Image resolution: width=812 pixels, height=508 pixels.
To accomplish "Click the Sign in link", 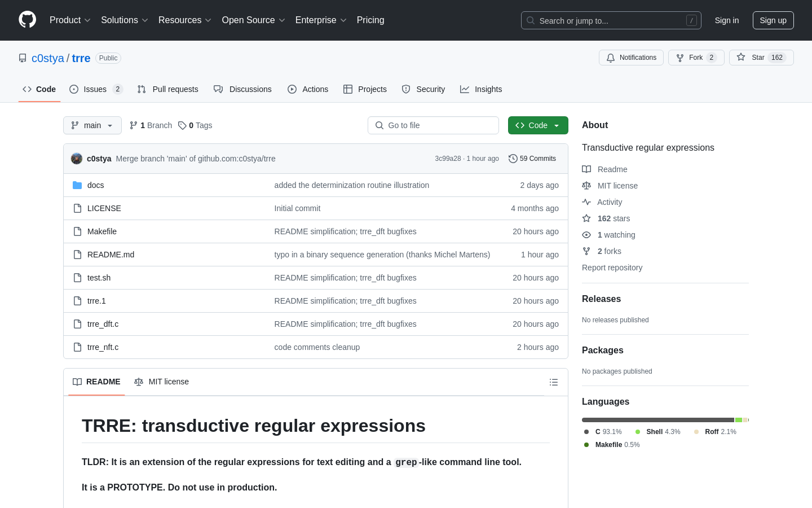I will pos(727,20).
